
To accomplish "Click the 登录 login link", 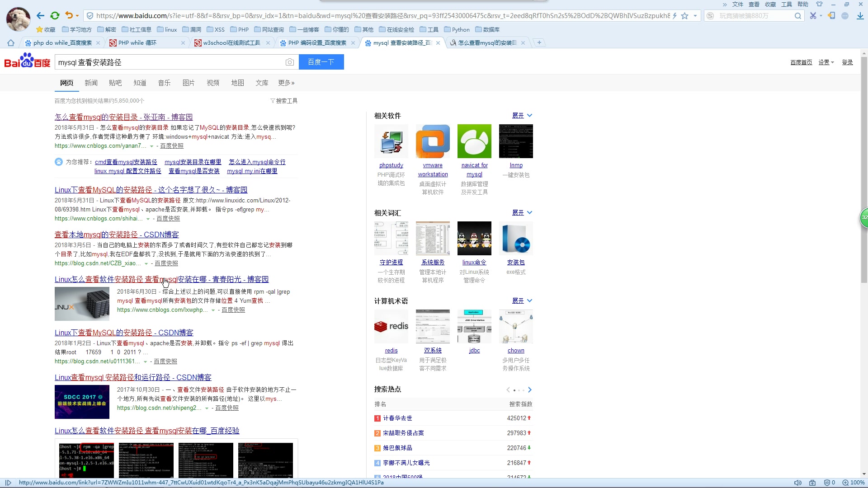I will (x=847, y=62).
